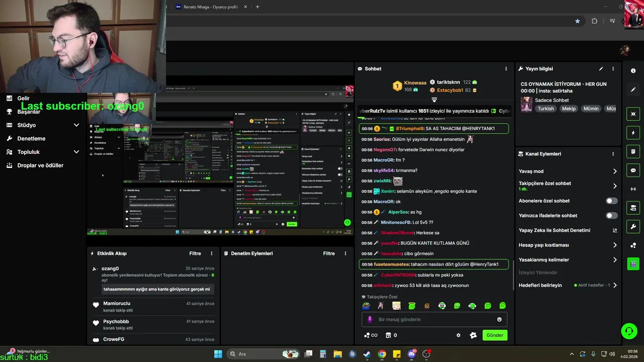Open the Yayın bilgisi three-dot menu
The height and width of the screenshot is (362, 644).
tap(613, 69)
